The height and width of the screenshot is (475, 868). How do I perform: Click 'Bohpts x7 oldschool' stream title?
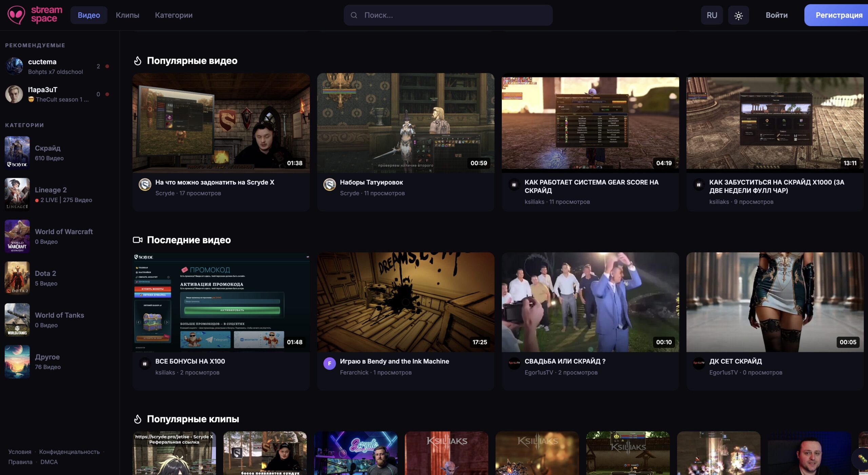point(55,72)
